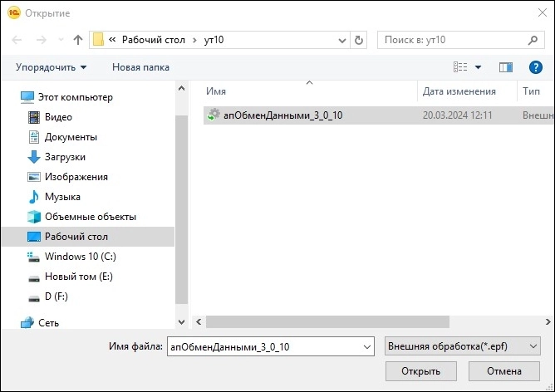Viewport: 555px width, 392px height.
Task: Open the Изображения folder
Action: point(76,177)
